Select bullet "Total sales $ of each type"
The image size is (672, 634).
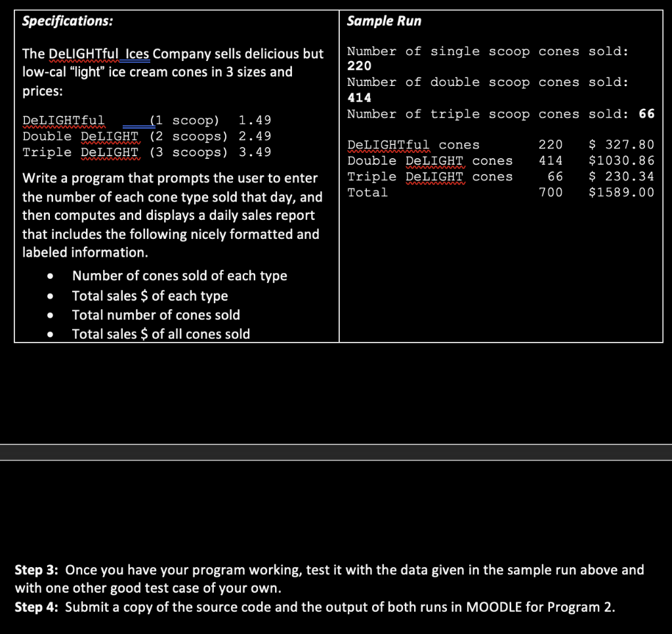point(150,296)
